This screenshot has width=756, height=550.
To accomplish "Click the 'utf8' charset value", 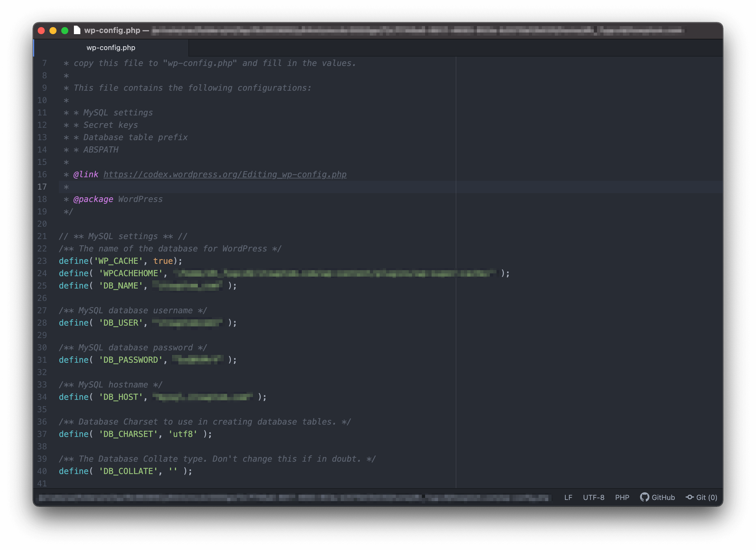I will coord(183,434).
